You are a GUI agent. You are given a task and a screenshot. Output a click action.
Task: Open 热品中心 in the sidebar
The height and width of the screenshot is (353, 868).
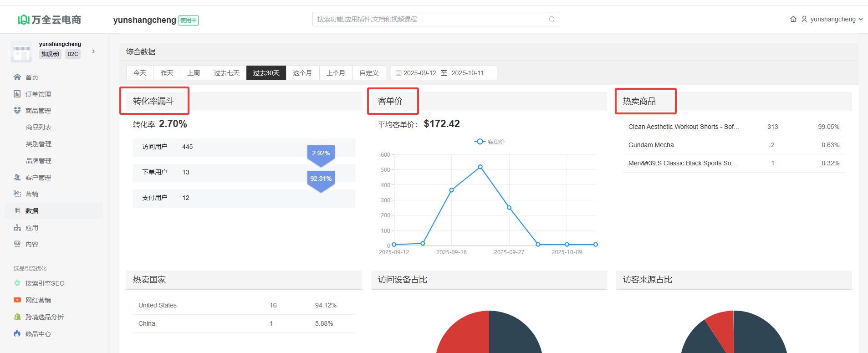point(38,334)
